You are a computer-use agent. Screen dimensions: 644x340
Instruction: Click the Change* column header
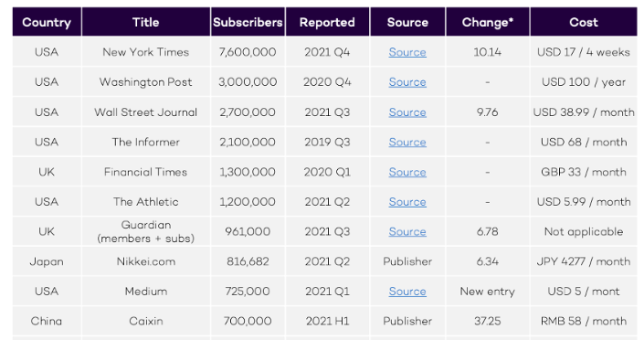pyautogui.click(x=488, y=22)
